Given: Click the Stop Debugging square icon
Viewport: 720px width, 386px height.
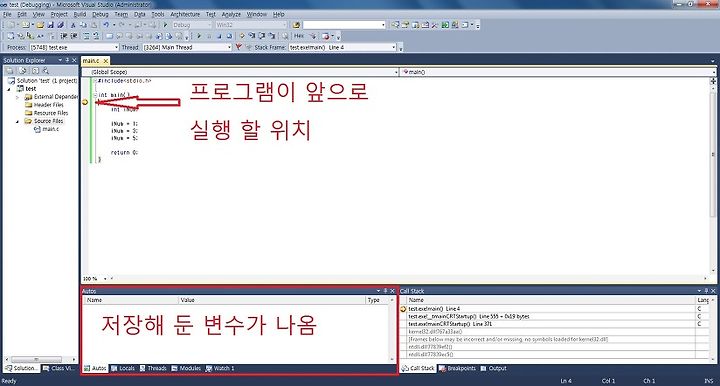Looking at the screenshot, I should (x=219, y=36).
